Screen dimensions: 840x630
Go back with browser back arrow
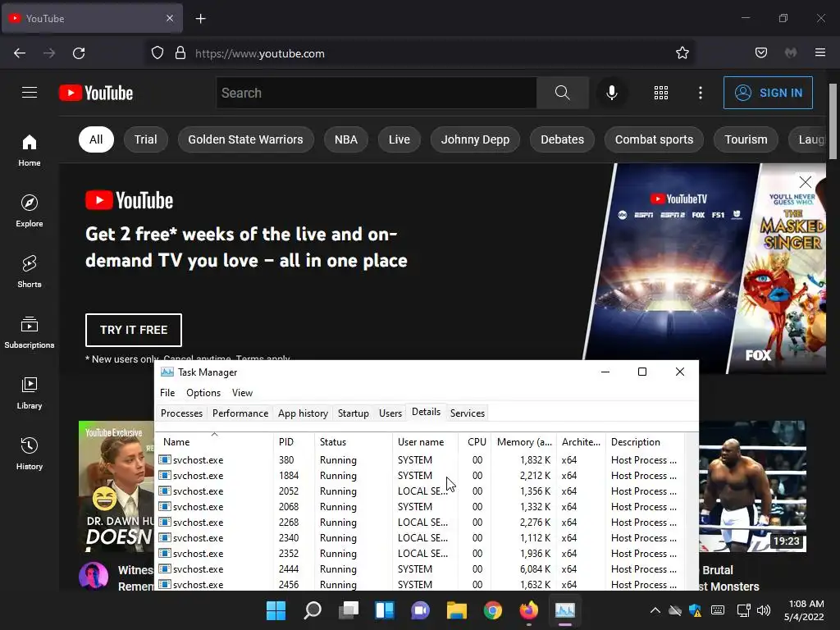coord(20,53)
